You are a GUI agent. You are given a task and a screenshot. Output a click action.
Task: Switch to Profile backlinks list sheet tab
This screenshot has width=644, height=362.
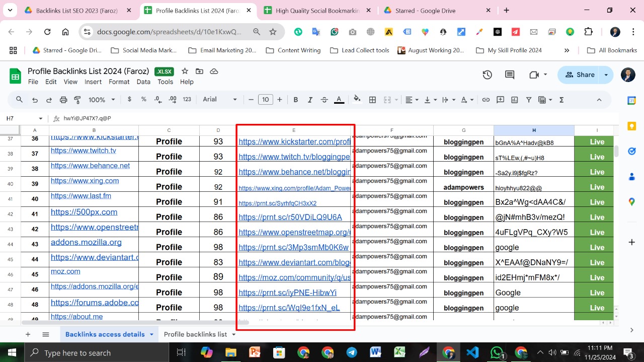tap(195, 334)
